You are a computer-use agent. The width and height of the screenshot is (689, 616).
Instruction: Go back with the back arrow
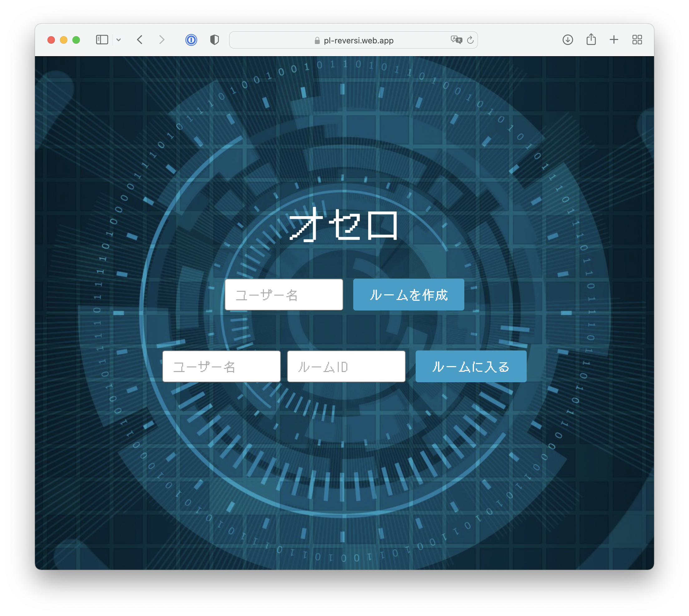140,40
